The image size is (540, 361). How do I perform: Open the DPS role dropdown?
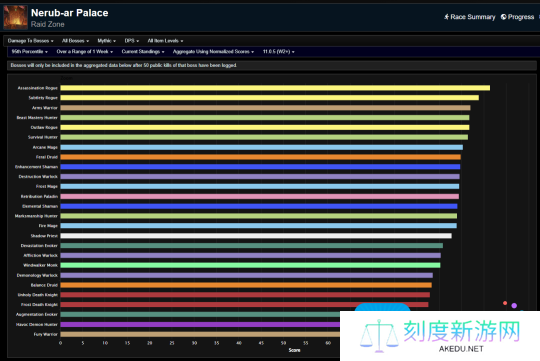click(x=132, y=41)
